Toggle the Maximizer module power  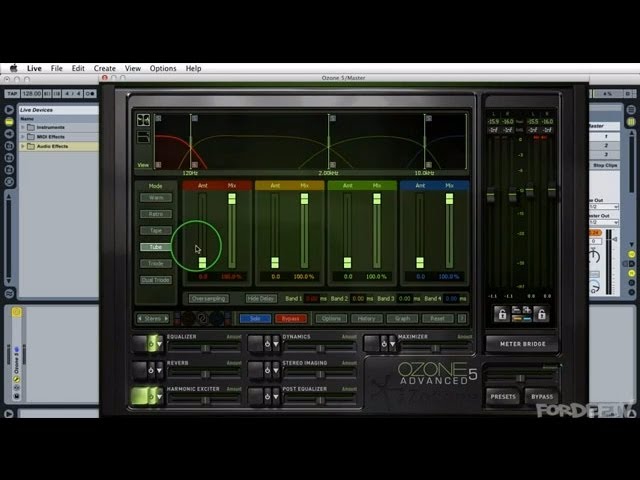[x=384, y=344]
